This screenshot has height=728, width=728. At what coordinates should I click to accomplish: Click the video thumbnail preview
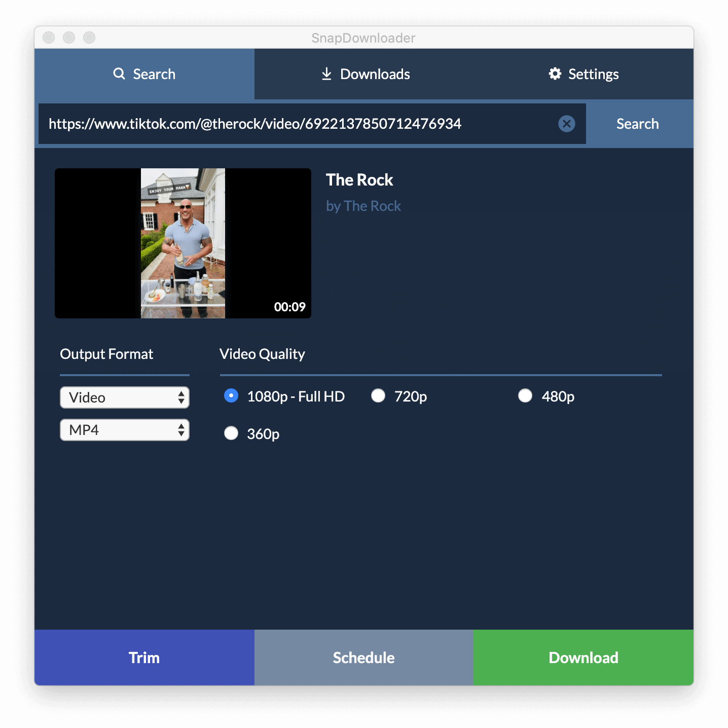click(183, 243)
